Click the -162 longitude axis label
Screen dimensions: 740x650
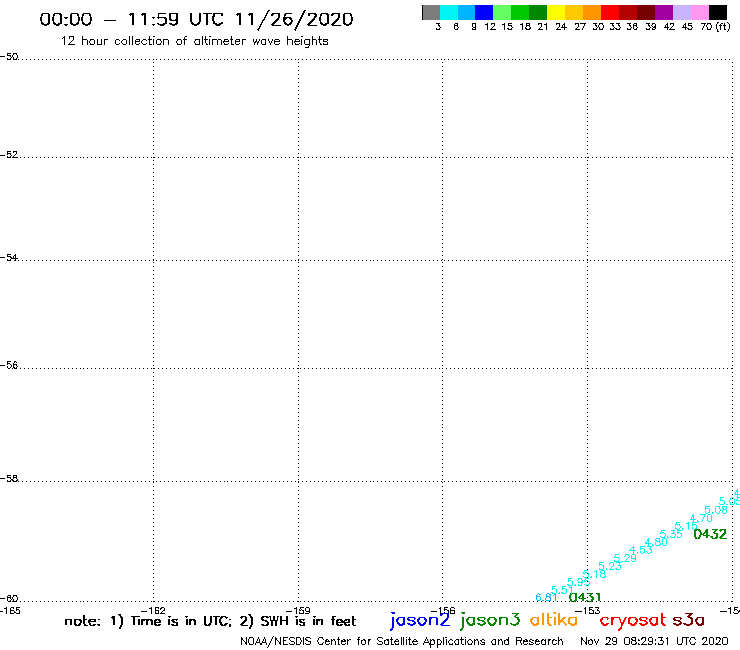154,611
